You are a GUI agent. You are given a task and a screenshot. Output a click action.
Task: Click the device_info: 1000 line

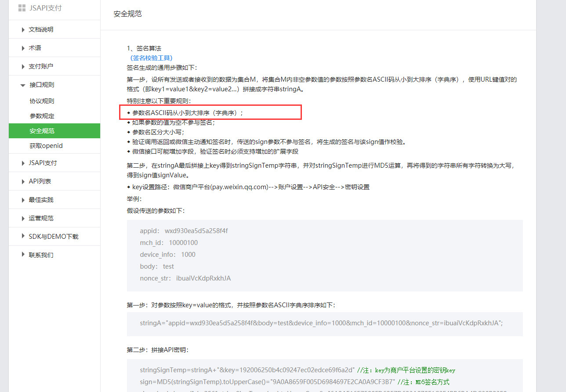point(167,255)
